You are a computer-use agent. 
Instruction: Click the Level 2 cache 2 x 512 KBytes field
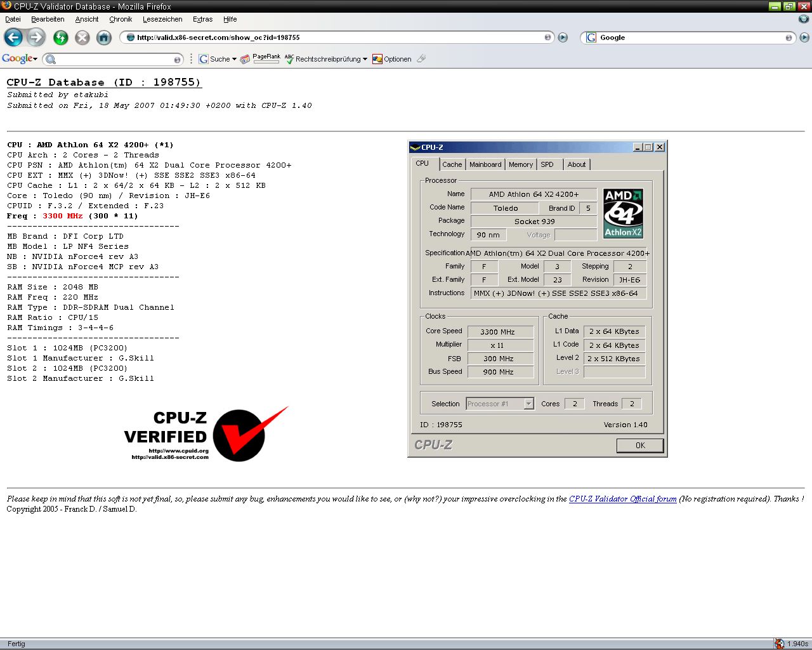pos(613,359)
